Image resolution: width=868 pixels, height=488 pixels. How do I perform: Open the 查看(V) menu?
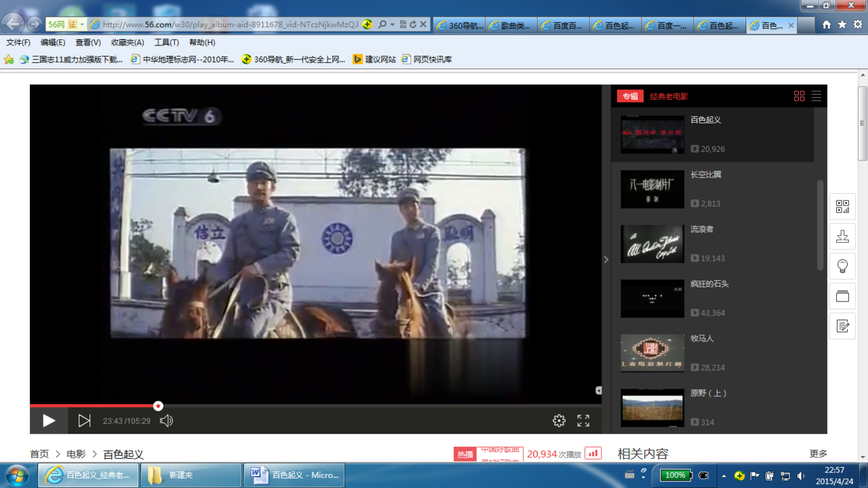pyautogui.click(x=88, y=43)
